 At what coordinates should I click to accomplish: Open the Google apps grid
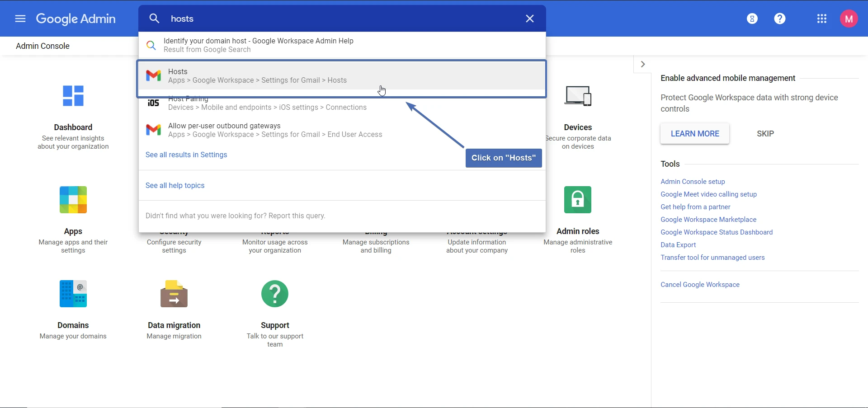(x=821, y=19)
